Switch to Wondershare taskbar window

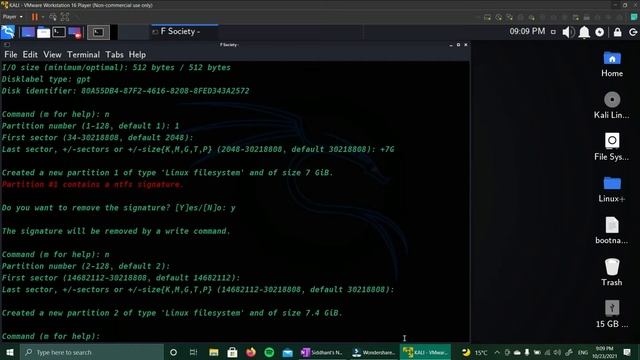click(374, 352)
